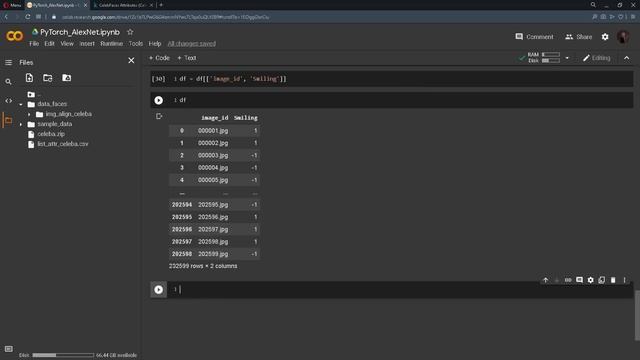Screen dimensions: 640x360
Task: Open browser Menu button
Action: pos(12,5)
